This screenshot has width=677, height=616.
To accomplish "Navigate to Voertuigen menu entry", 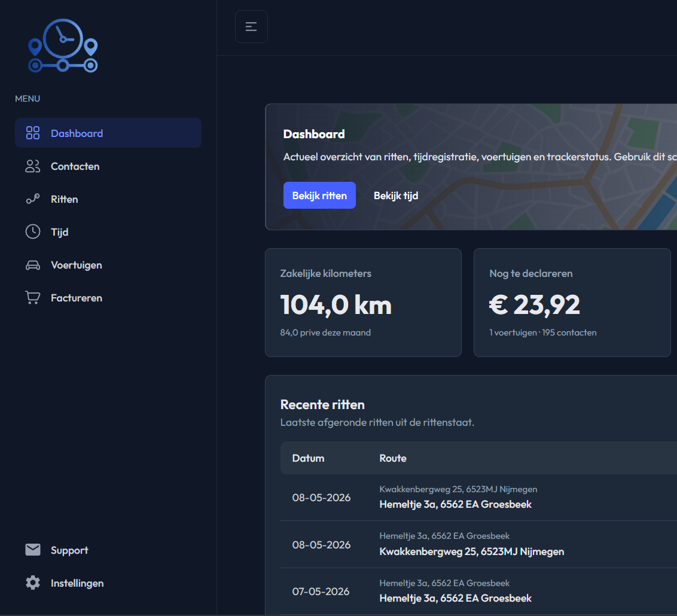I will 108,265.
